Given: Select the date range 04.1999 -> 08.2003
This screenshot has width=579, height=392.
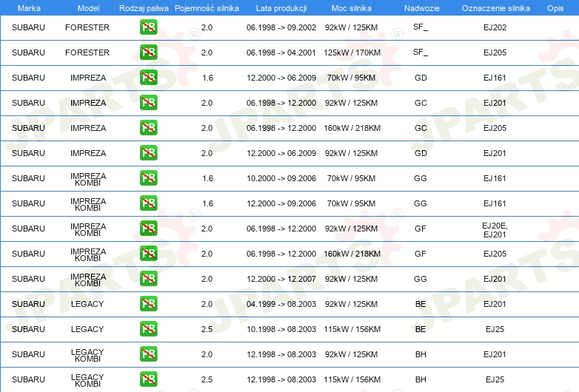Looking at the screenshot, I should pyautogui.click(x=281, y=304).
